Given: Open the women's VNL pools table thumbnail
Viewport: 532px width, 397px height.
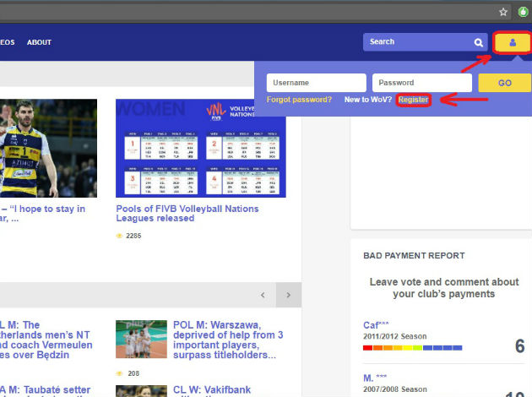Looking at the screenshot, I should click(200, 149).
